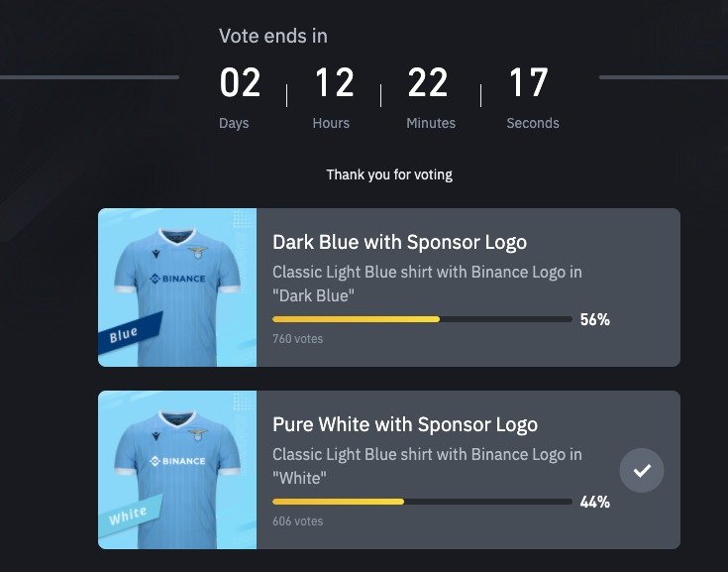Click the Lazio crest on the Pure White jersey
728x572 pixels.
click(x=200, y=435)
